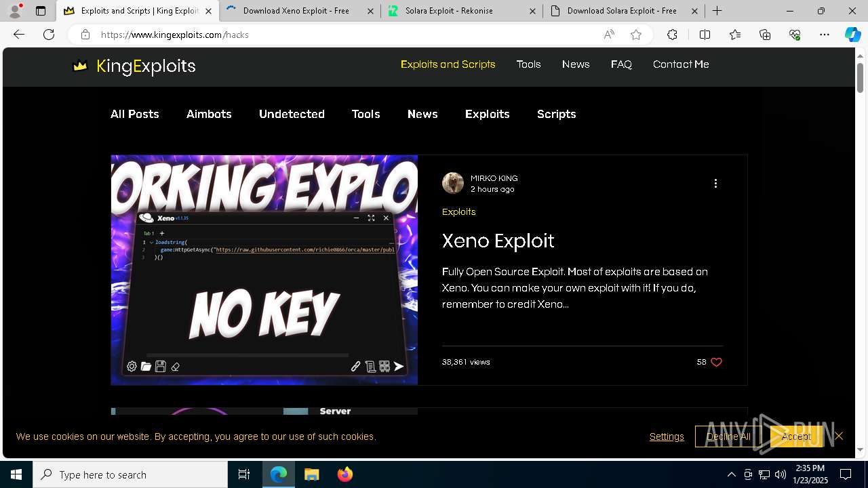Image resolution: width=868 pixels, height=488 pixels.
Task: Select the All Posts category
Action: tap(134, 114)
